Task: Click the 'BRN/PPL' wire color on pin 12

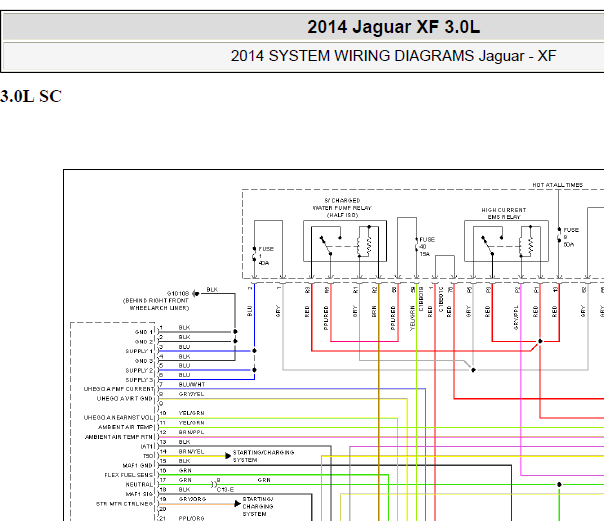Action: pos(191,432)
